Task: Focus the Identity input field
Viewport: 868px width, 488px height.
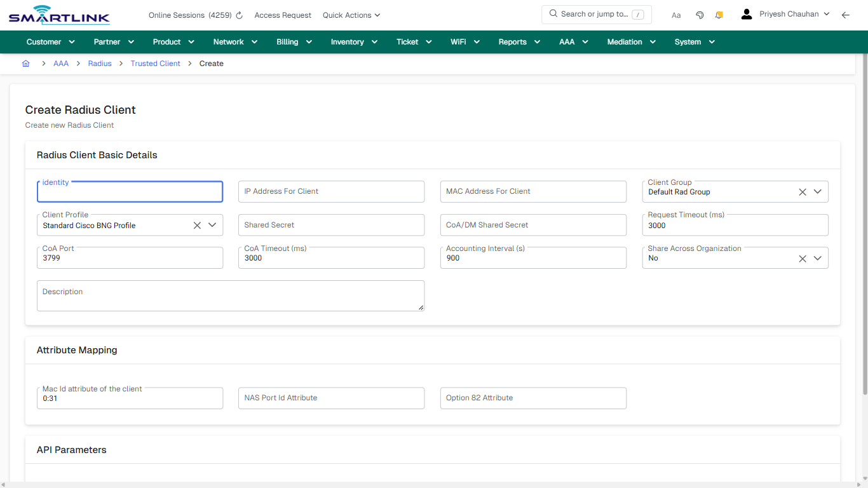Action: [130, 191]
